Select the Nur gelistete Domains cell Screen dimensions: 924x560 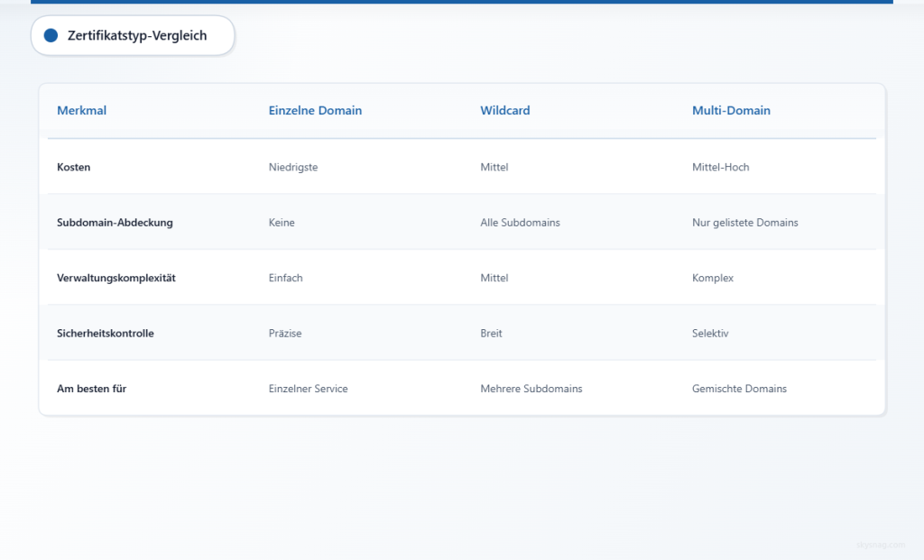744,223
